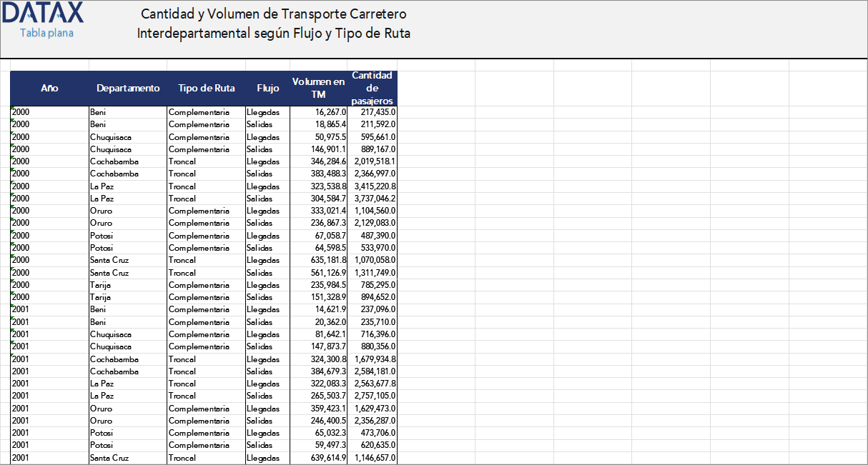This screenshot has height=465, width=868.
Task: Click the report title text
Action: click(272, 22)
